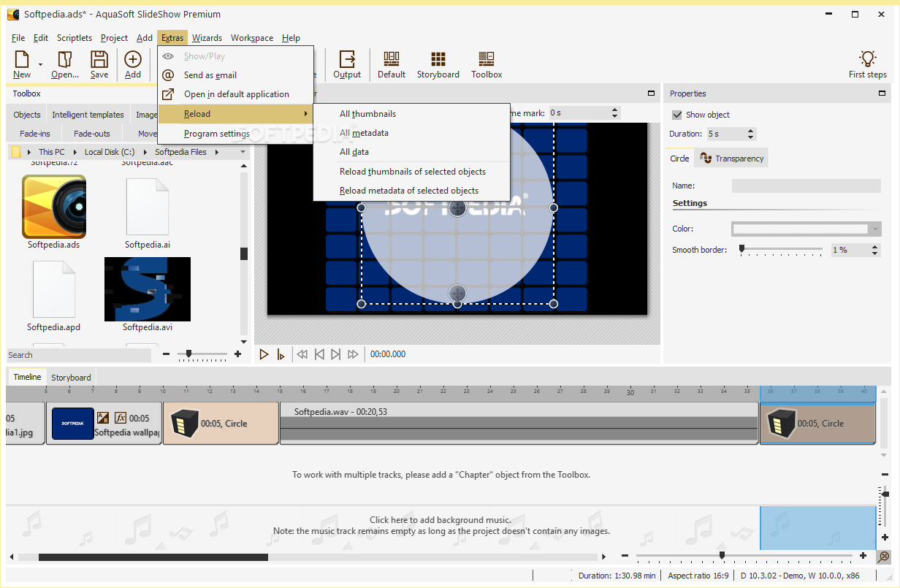Click the AB transition icon on wallpaper clip

pyautogui.click(x=103, y=418)
